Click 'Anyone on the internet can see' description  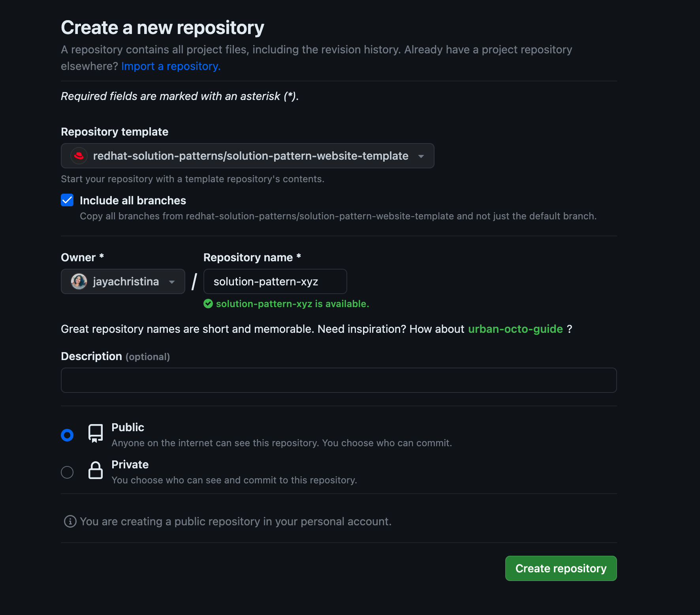(282, 443)
